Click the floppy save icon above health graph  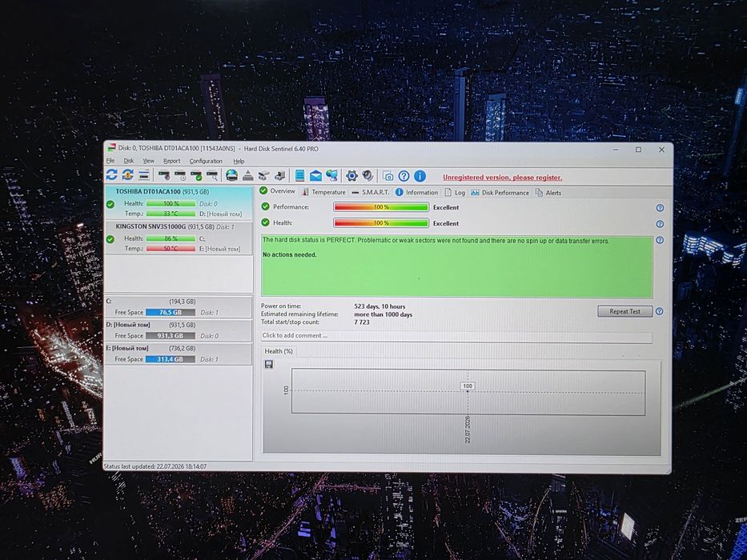click(269, 364)
